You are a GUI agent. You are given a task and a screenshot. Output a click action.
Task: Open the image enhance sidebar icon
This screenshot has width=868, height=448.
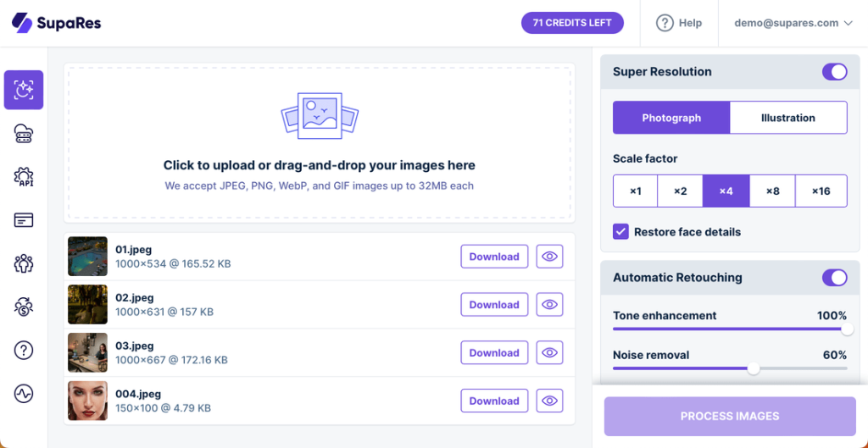24,90
